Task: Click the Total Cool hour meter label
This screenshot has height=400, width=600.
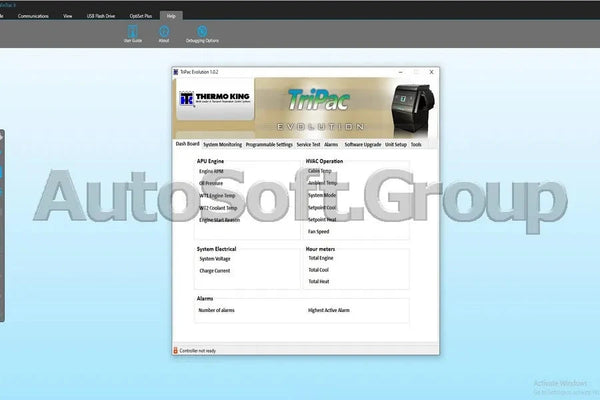Action: click(318, 270)
